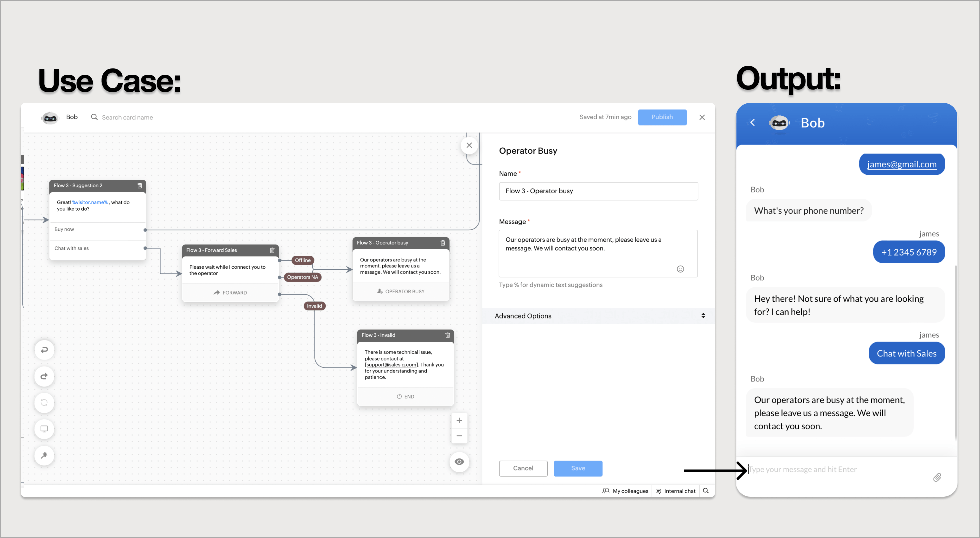Viewport: 980px width, 538px height.
Task: Click the screen preview monitor icon
Action: coord(44,429)
